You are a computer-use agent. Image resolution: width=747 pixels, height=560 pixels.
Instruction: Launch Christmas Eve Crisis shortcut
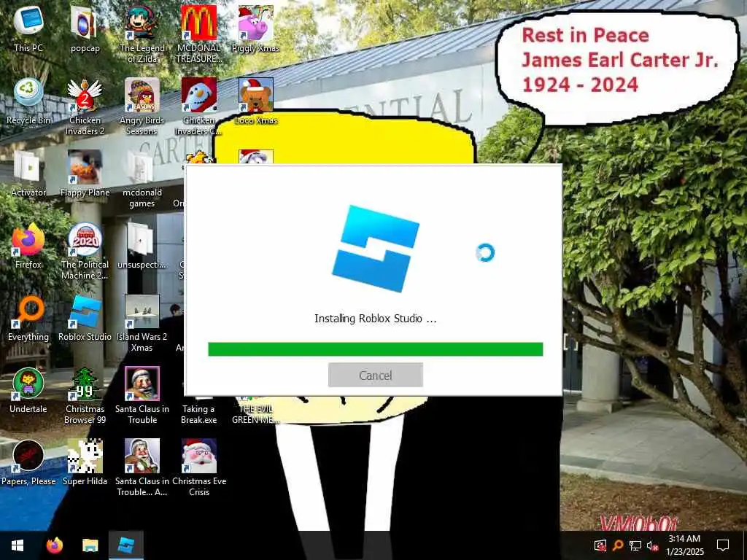click(199, 469)
